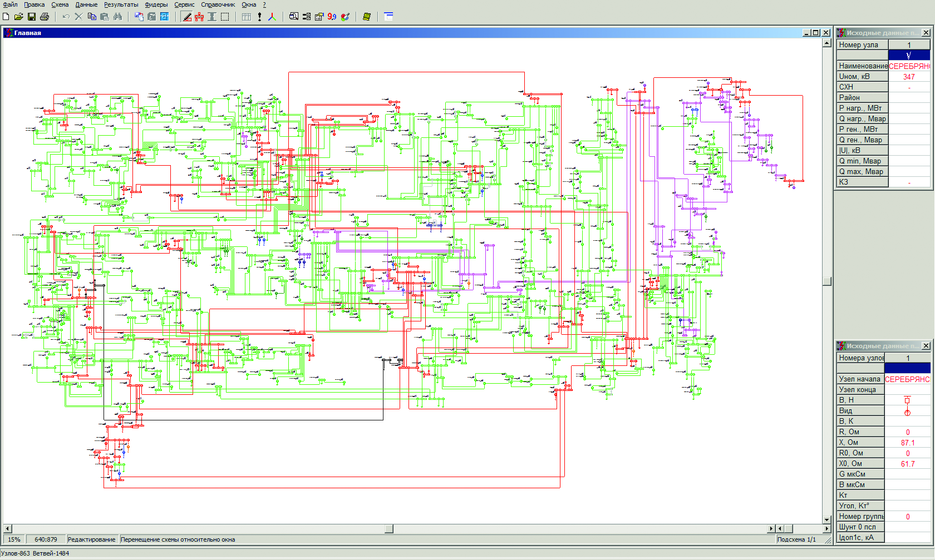Open the ? help menu
Viewport: 935px width, 560px height.
click(x=264, y=4)
